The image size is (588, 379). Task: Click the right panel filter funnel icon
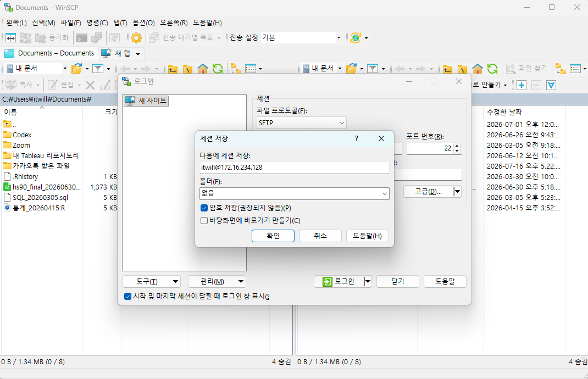pyautogui.click(x=373, y=69)
